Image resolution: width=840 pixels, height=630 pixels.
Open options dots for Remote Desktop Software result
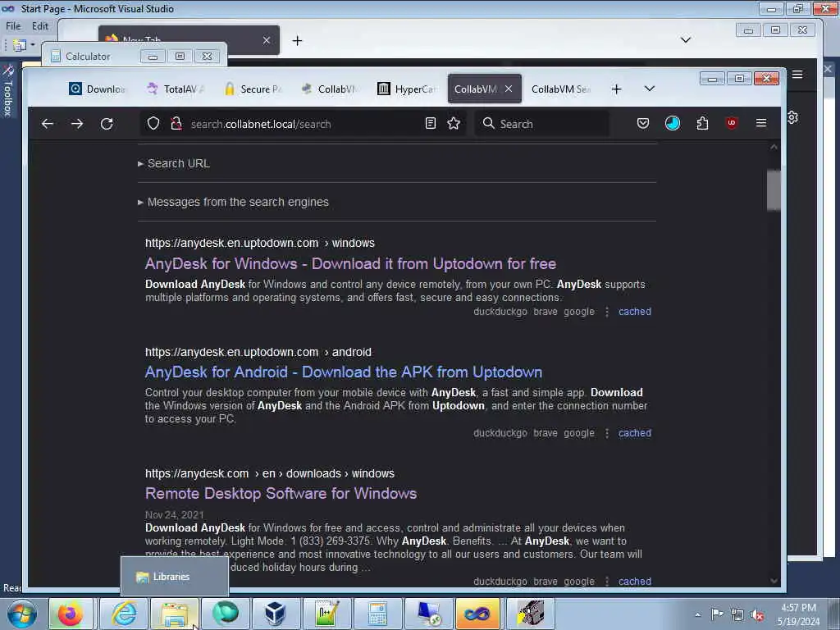point(606,582)
